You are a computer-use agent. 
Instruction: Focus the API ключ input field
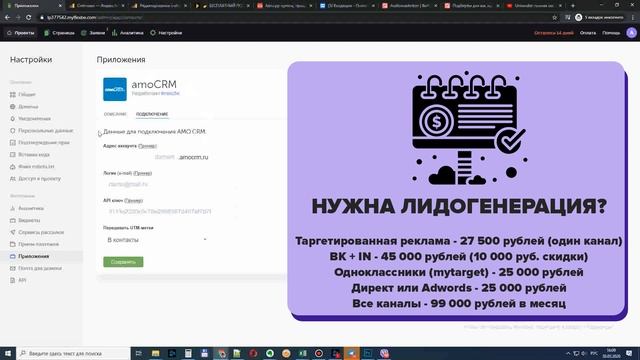169,212
